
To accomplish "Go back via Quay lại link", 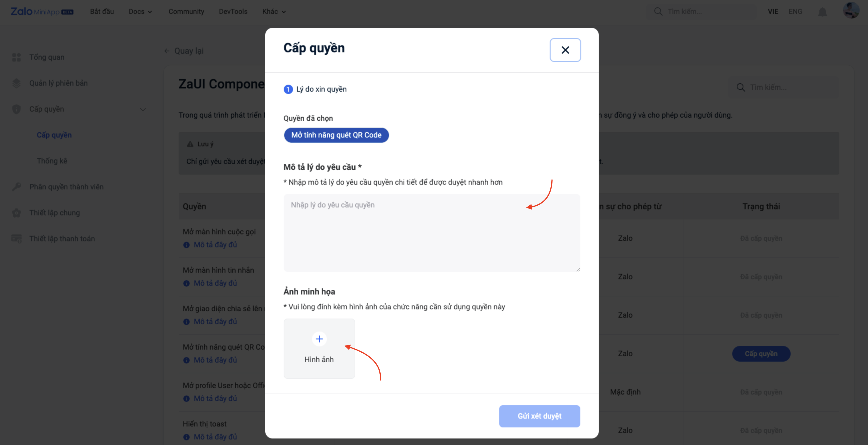I will pos(184,51).
